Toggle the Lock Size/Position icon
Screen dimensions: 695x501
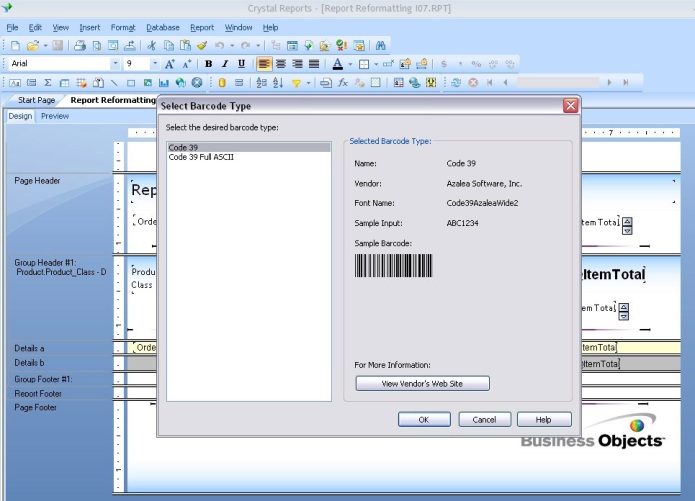point(422,64)
